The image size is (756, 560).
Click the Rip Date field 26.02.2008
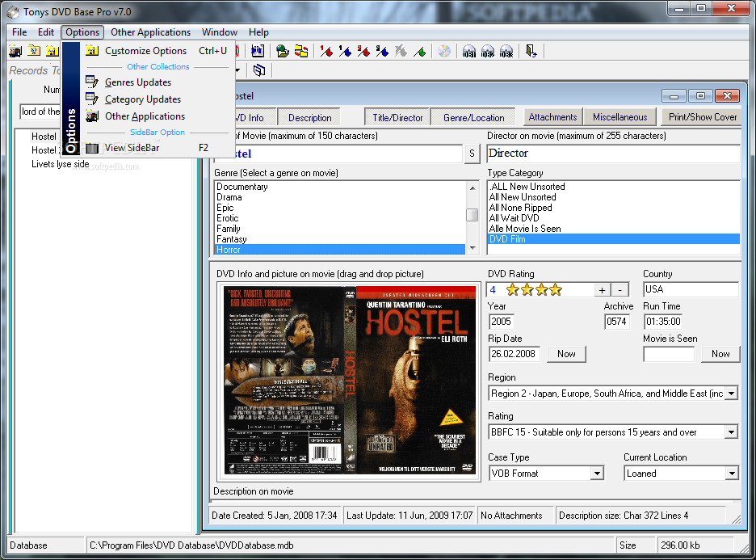(514, 354)
